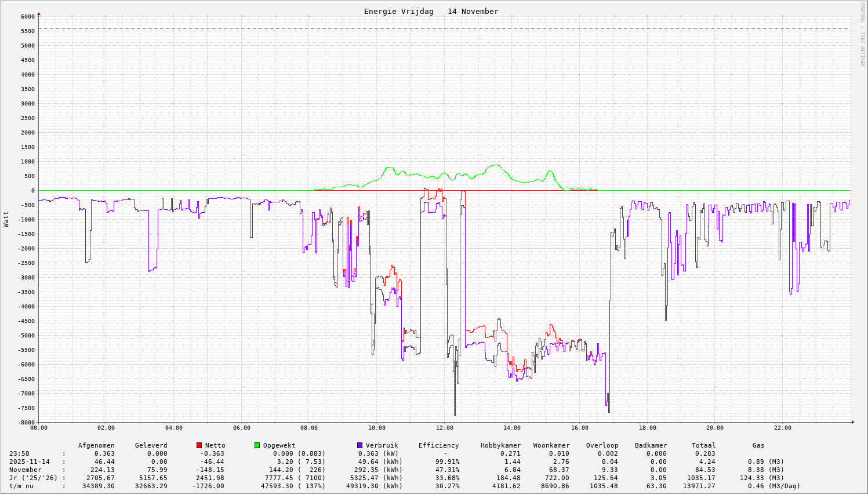Click the green Opgewekt legend swatch

[x=257, y=445]
